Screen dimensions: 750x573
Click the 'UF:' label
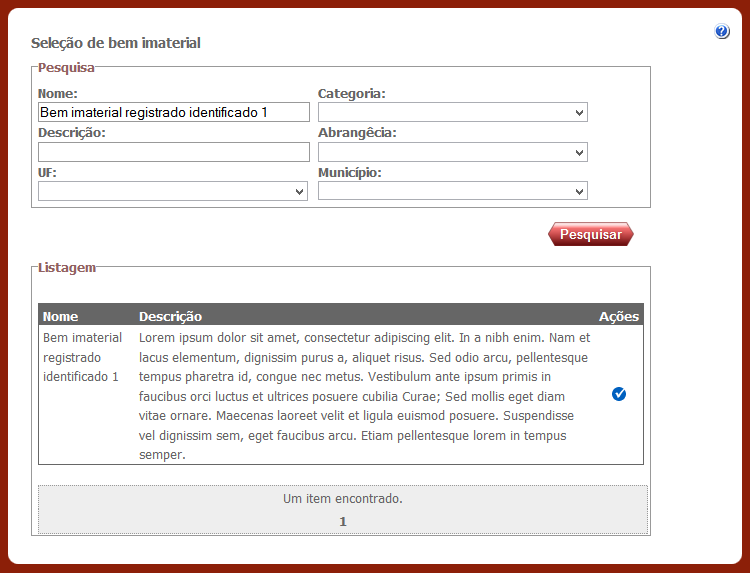[47, 173]
